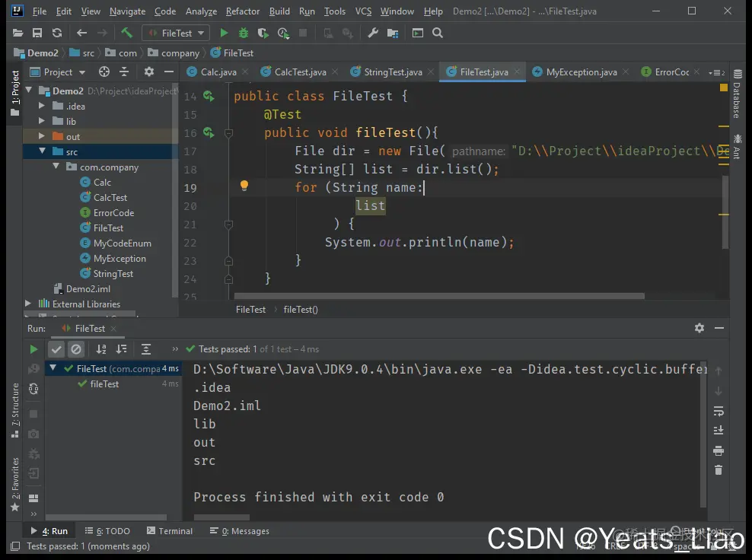Debug FileTest with the green bug icon
This screenshot has width=752, height=560.
[x=244, y=33]
